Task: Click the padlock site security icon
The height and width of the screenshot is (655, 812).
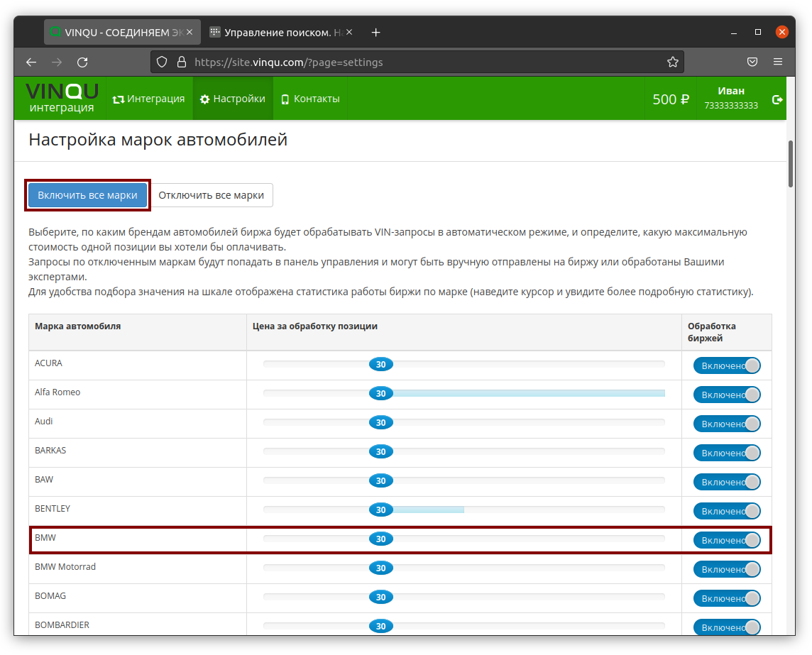Action: tap(182, 62)
